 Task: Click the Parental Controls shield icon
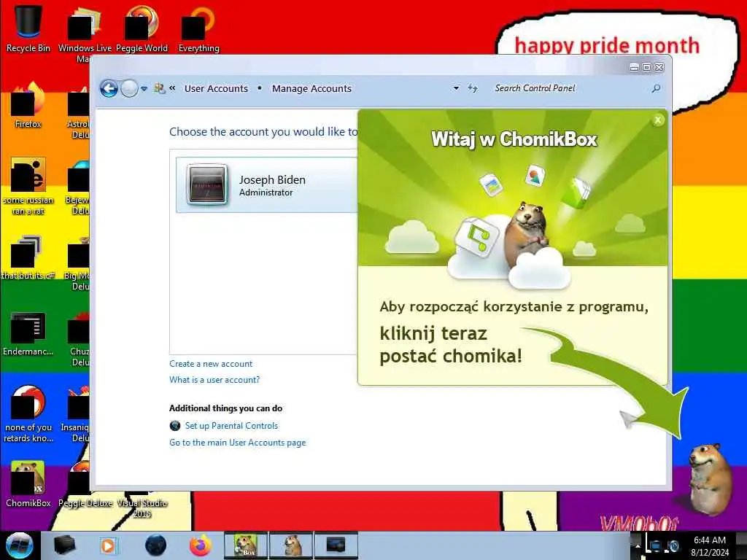point(175,426)
